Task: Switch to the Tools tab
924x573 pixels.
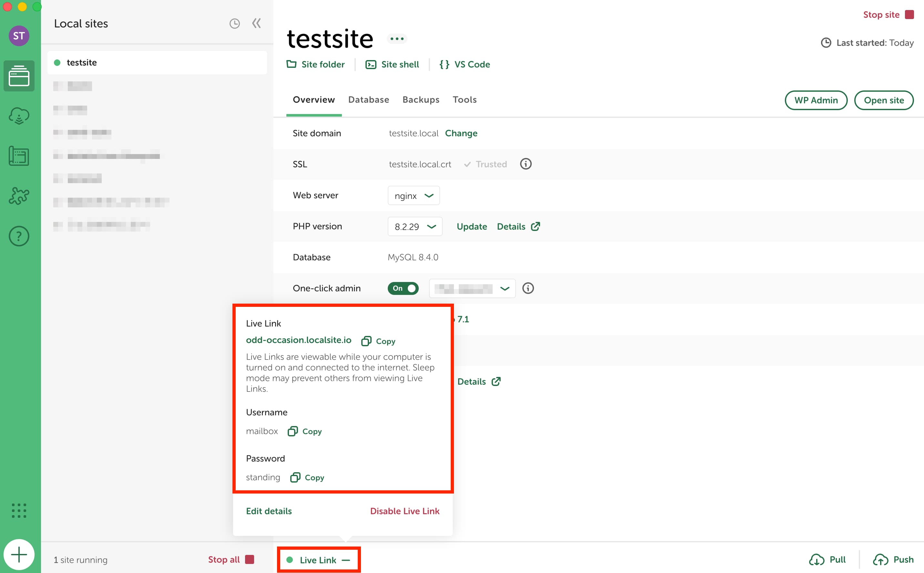Action: 465,100
